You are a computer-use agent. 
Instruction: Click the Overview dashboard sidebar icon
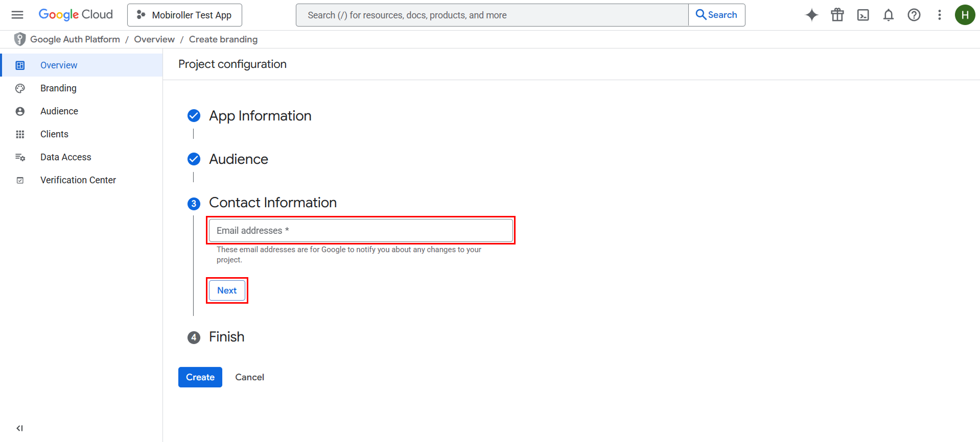click(20, 65)
